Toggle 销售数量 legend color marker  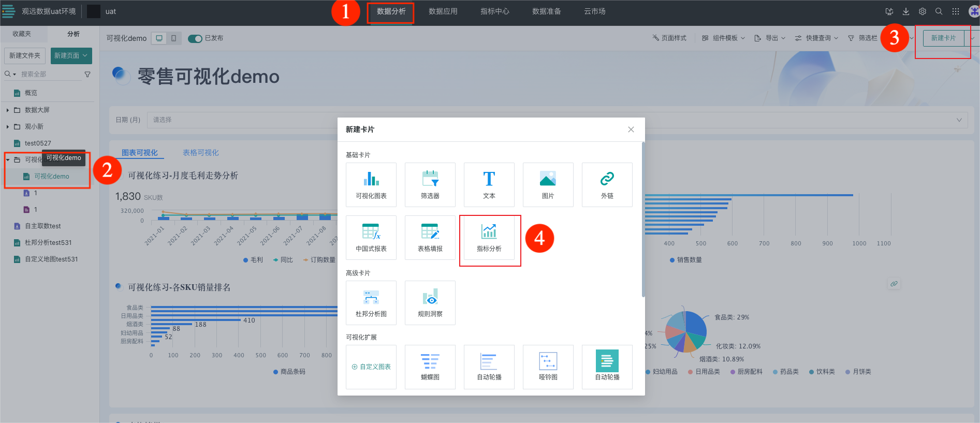click(672, 260)
